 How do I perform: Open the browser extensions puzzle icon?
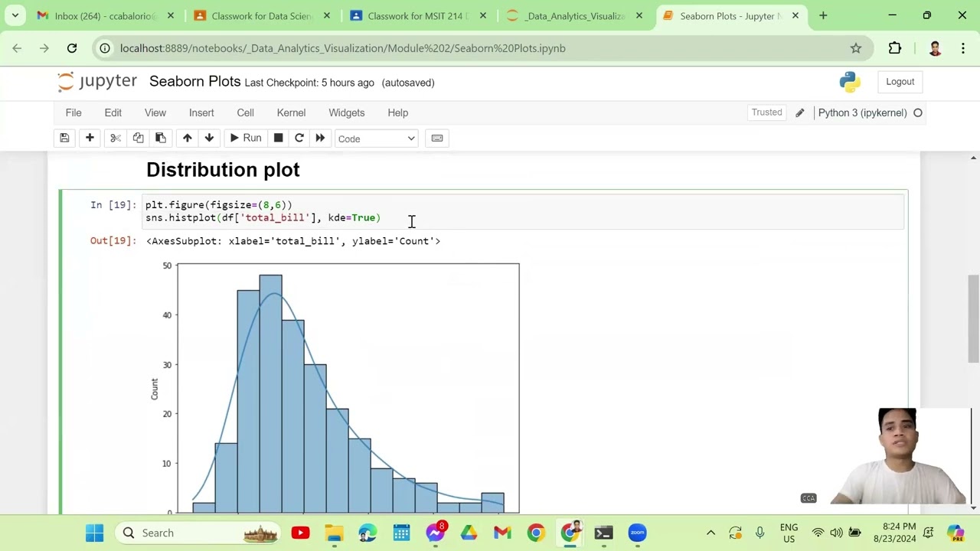click(x=895, y=48)
